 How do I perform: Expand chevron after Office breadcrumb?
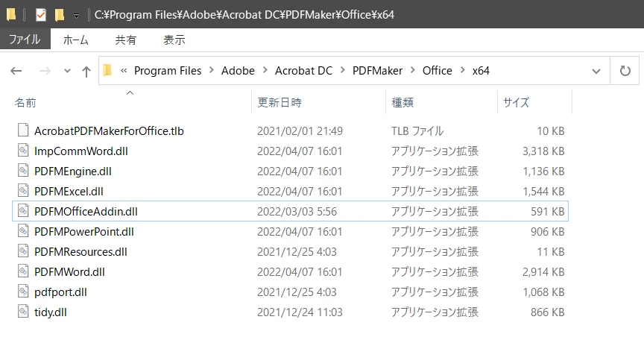462,70
